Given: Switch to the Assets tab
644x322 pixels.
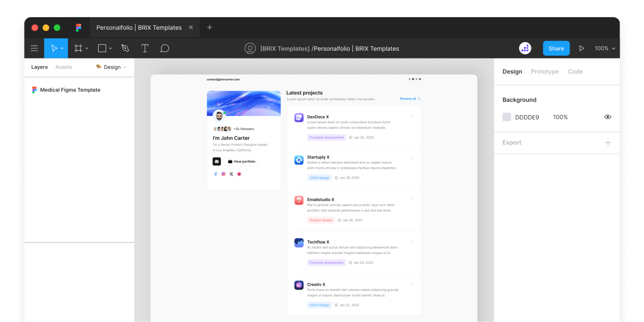Looking at the screenshot, I should (63, 67).
